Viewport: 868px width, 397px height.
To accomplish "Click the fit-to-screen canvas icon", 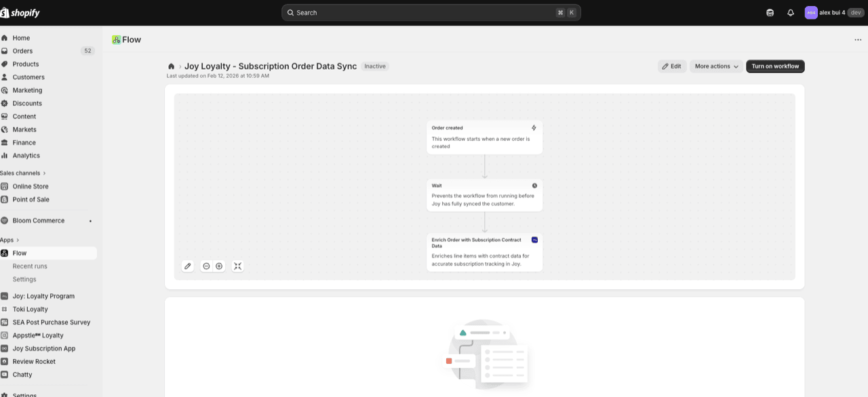I will pyautogui.click(x=237, y=266).
